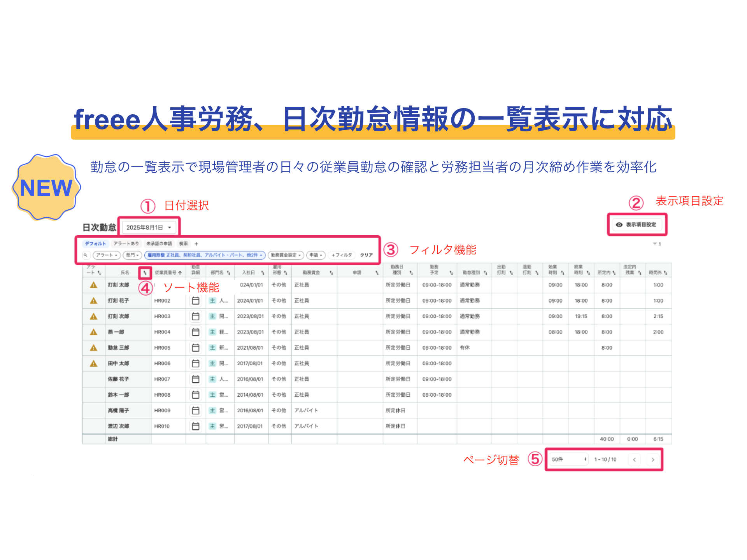The width and height of the screenshot is (747, 560).
Task: Open calendar detail icon for HR002 row
Action: pos(196,301)
